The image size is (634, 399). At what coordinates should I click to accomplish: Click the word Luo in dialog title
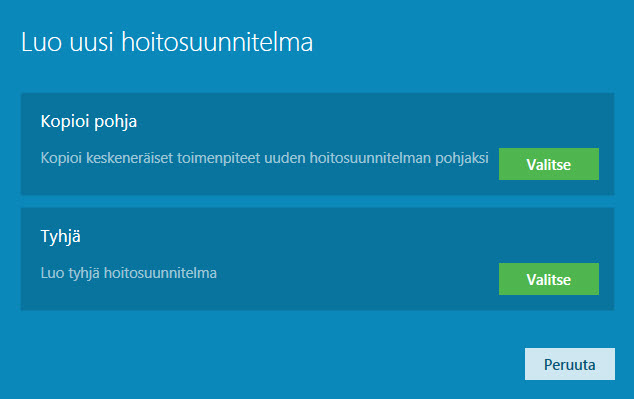(x=41, y=42)
